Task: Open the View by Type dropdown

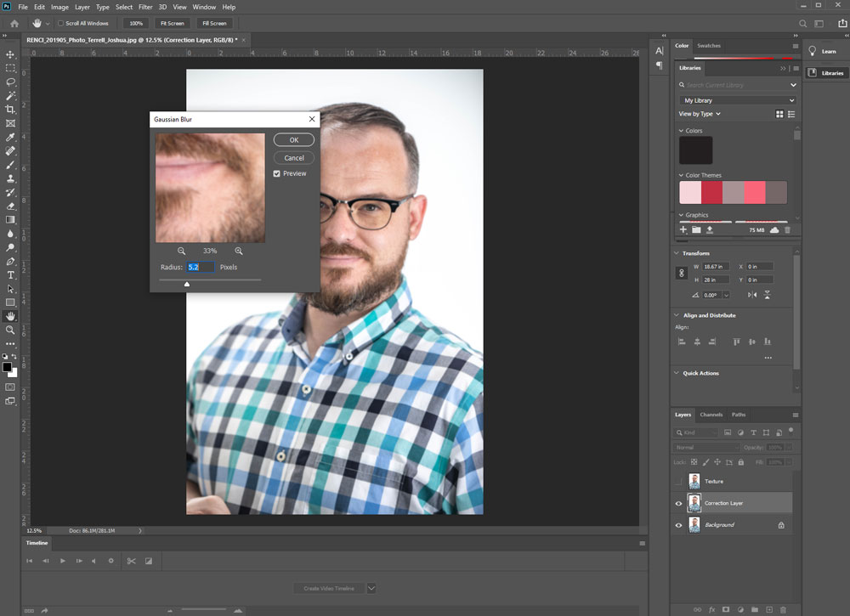Action: tap(700, 114)
